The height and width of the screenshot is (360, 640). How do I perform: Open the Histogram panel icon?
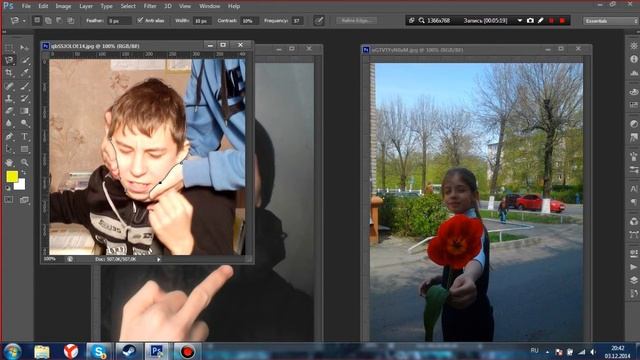(633, 73)
